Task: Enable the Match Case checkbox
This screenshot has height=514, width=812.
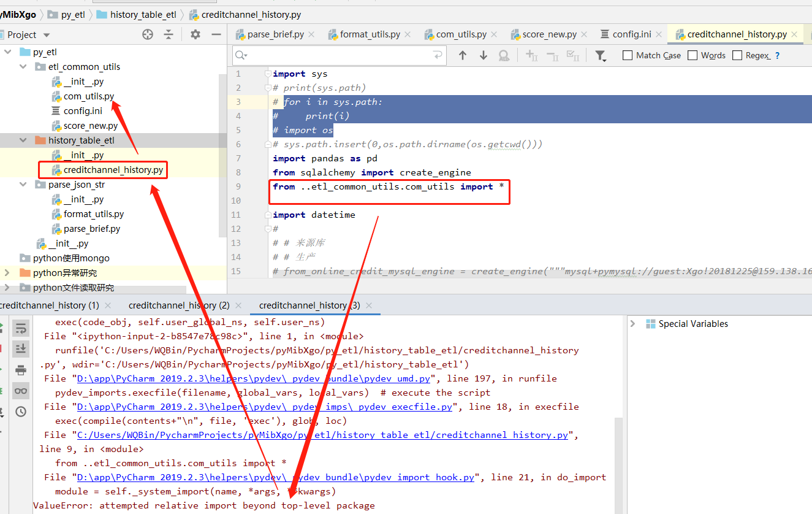Action: click(628, 55)
